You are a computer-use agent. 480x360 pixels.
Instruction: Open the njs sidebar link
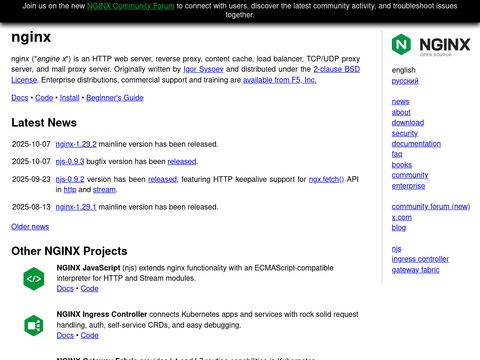coord(396,249)
